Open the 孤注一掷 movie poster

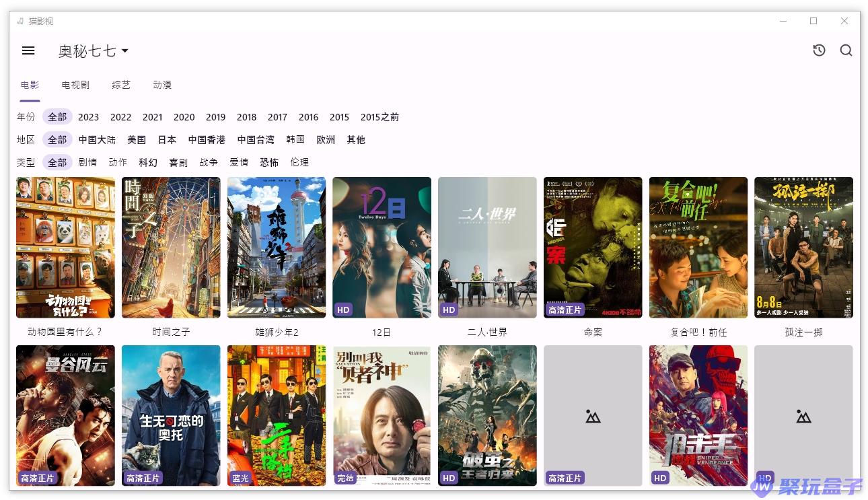[x=803, y=248]
